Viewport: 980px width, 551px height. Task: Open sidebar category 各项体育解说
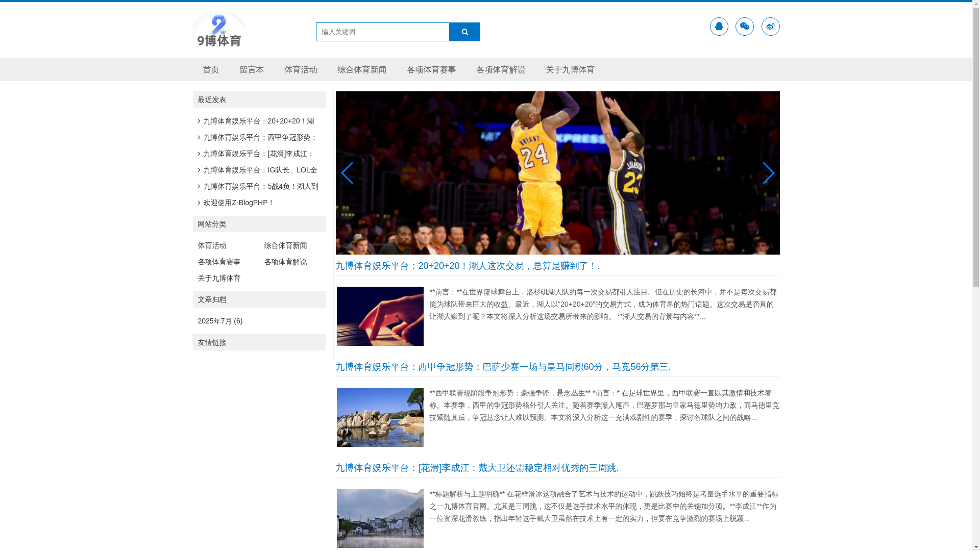click(285, 262)
